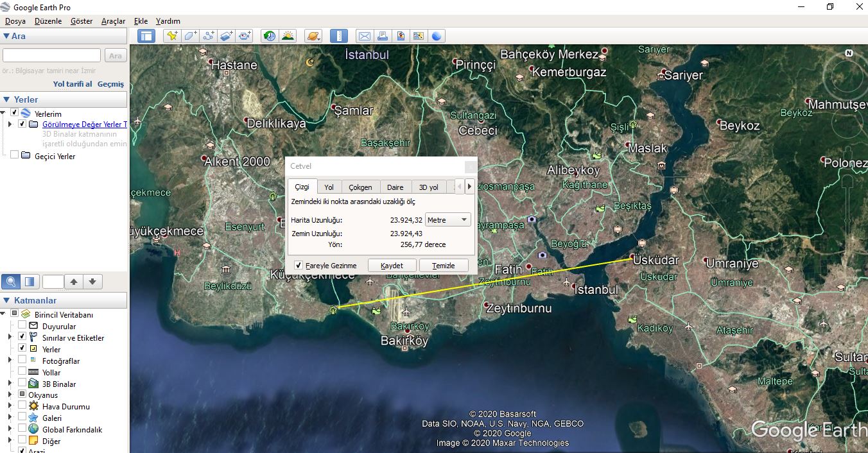Toggle the ruler tool icon
Screen dimensions: 868x453
tap(339, 36)
